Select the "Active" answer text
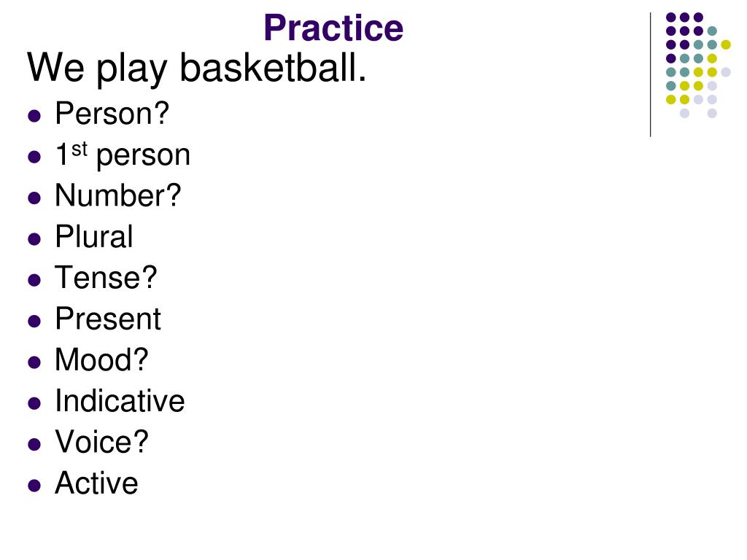 pos(97,483)
